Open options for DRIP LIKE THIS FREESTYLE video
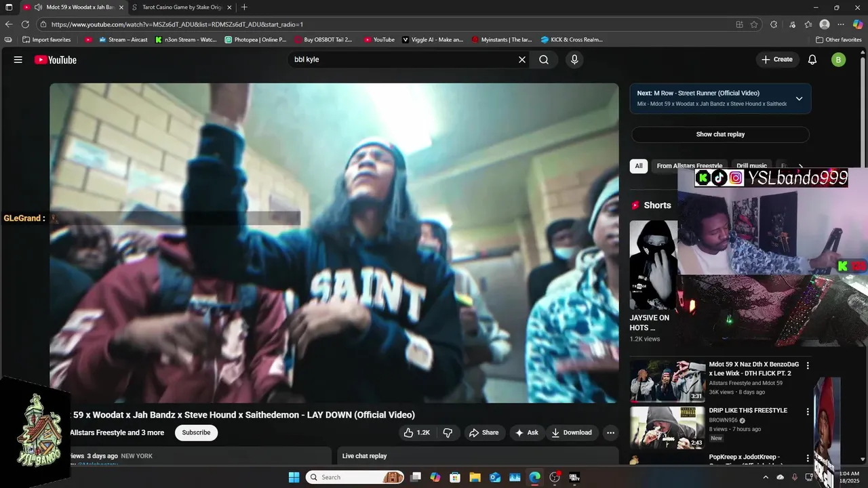 808,411
